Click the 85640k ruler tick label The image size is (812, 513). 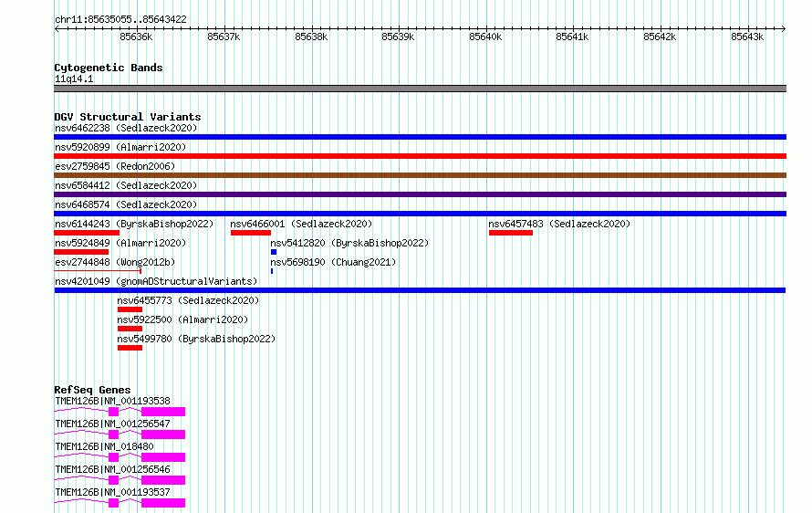[x=485, y=37]
